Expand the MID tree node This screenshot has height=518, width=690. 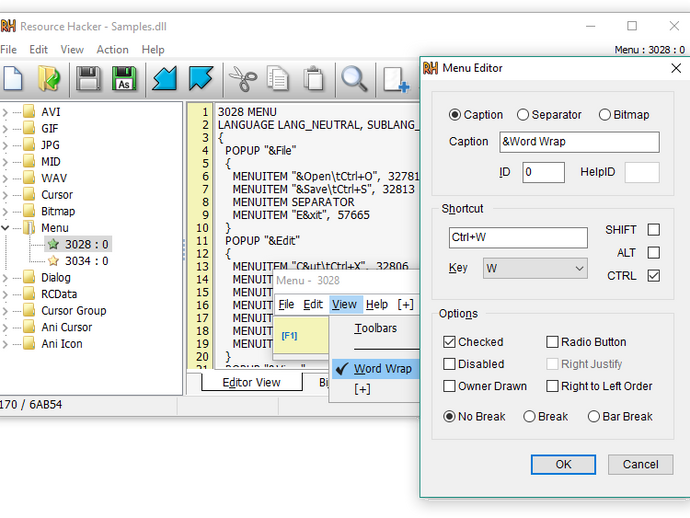pos(5,162)
